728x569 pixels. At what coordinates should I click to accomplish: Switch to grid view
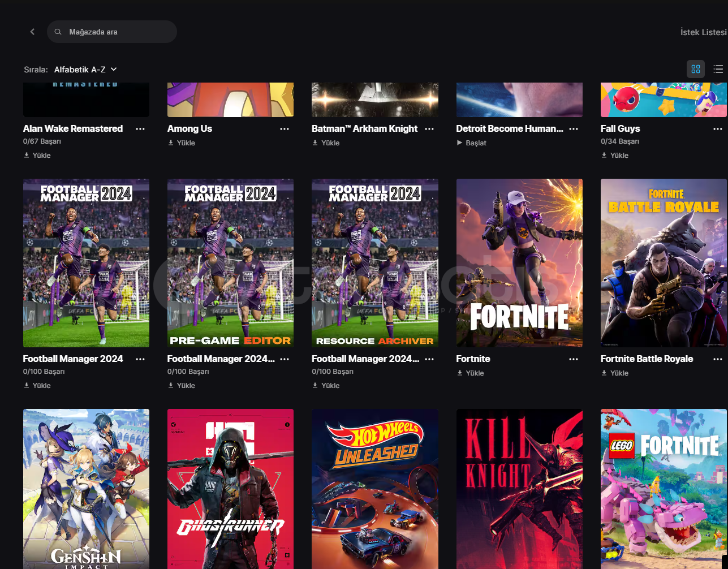pos(696,69)
